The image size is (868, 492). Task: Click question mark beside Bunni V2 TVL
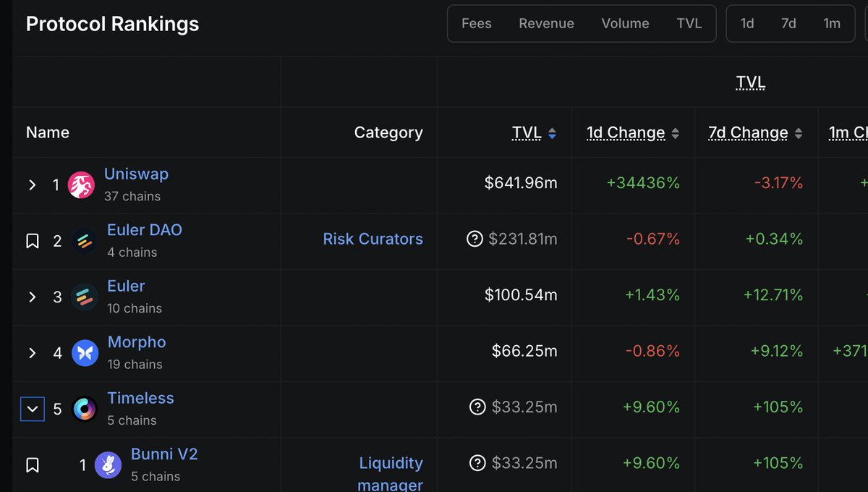pyautogui.click(x=477, y=463)
